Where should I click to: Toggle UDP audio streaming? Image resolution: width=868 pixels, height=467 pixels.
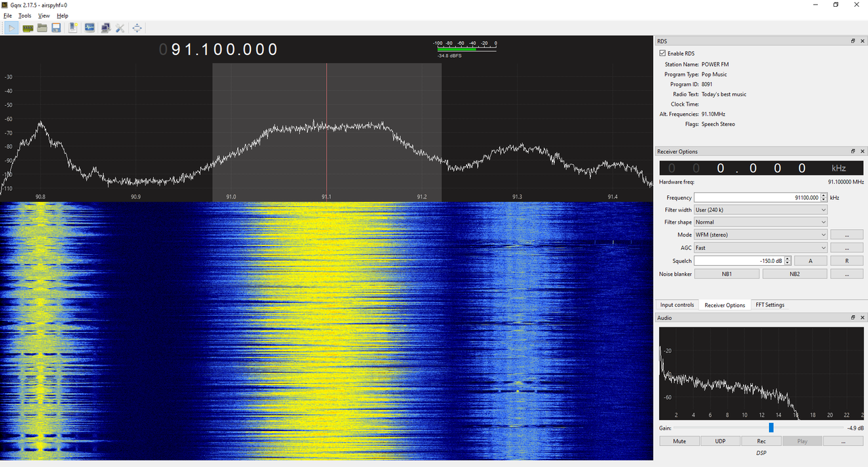click(720, 441)
